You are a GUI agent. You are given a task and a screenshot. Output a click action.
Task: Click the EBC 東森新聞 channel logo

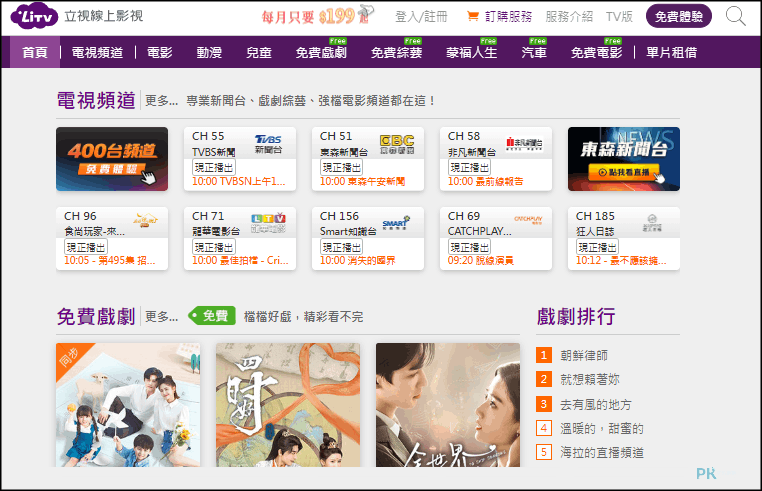[x=397, y=144]
